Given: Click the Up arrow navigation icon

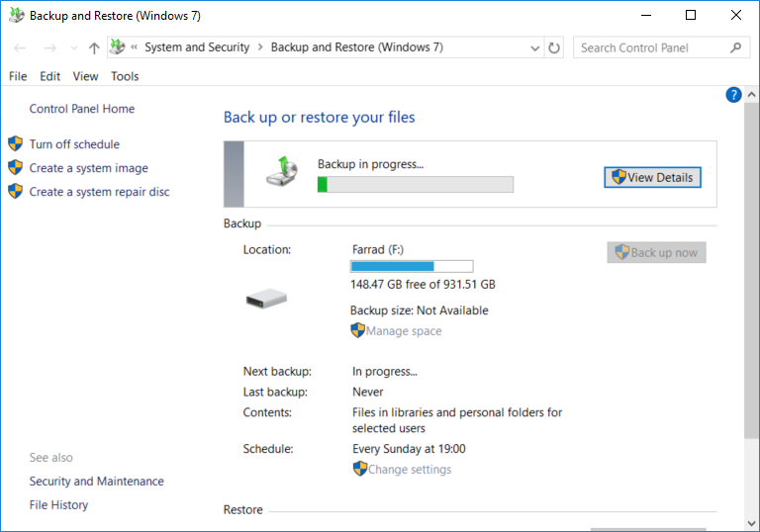Looking at the screenshot, I should [x=94, y=47].
